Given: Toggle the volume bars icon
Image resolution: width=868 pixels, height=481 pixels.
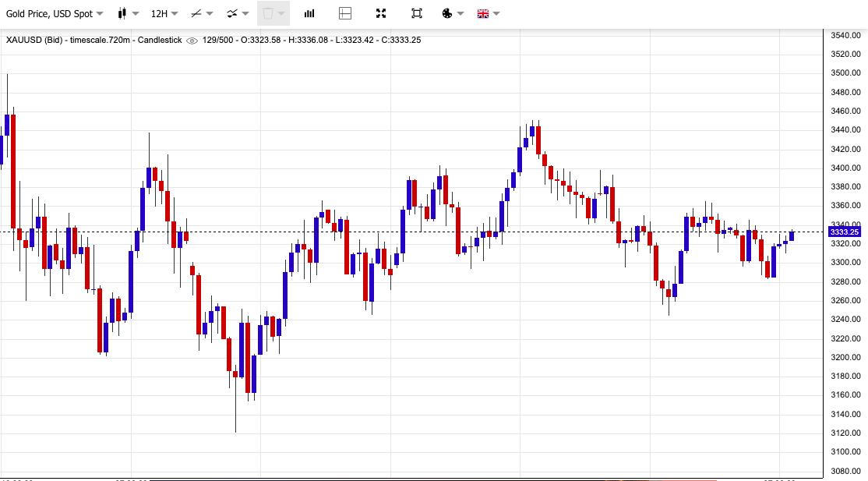Looking at the screenshot, I should (309, 13).
